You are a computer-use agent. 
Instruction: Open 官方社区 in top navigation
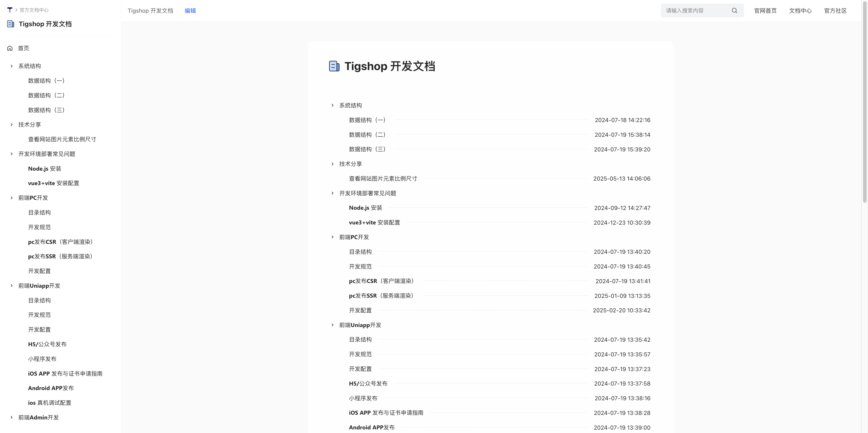coord(835,11)
